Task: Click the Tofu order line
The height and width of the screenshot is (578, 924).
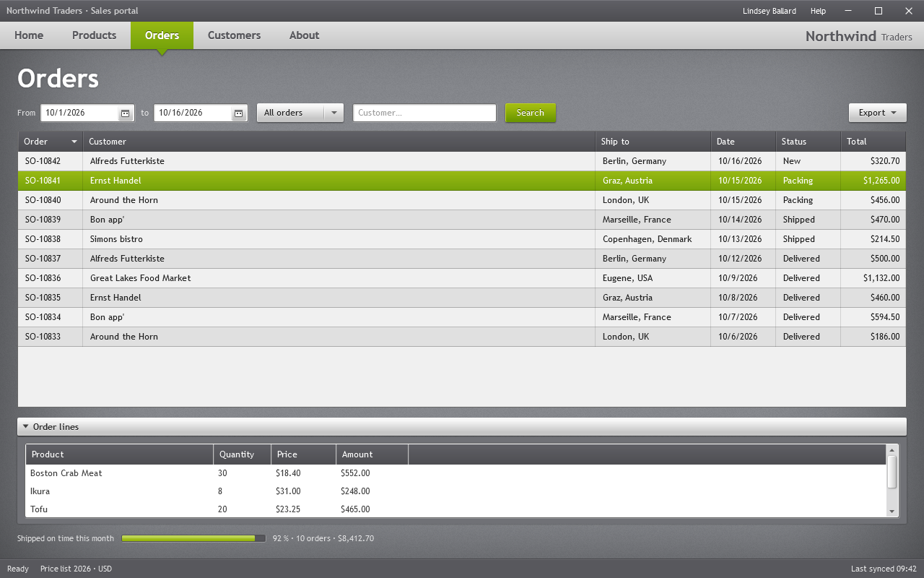Action: coord(456,509)
